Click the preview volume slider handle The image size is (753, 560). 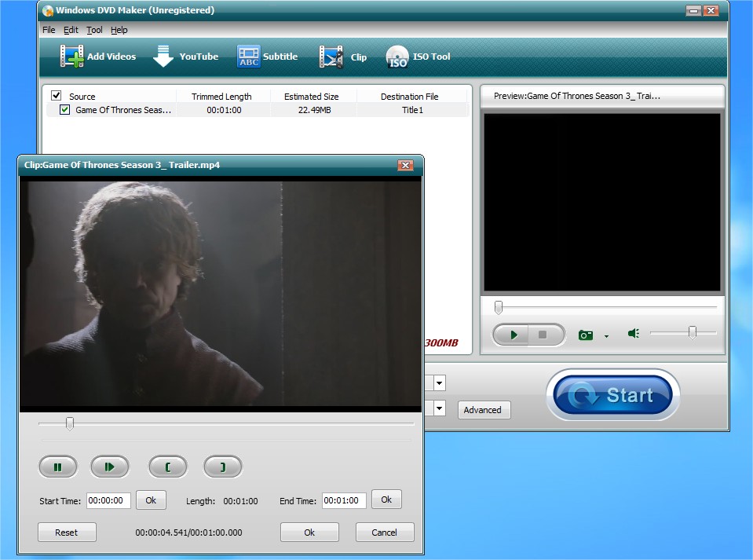click(692, 332)
